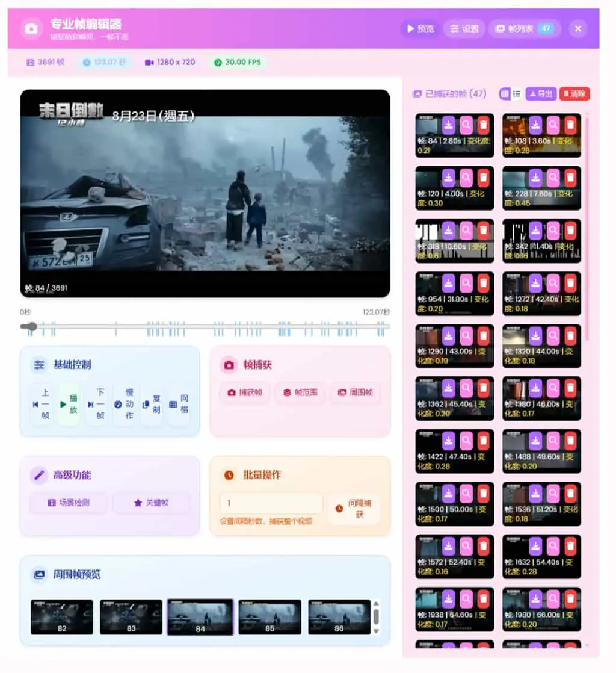Open the 帧列表 frame list button

click(525, 29)
